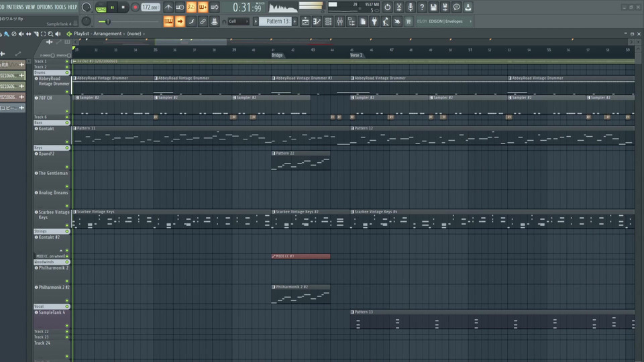This screenshot has height=362, width=644.
Task: Adjust the main pitch knob
Action: point(87,21)
